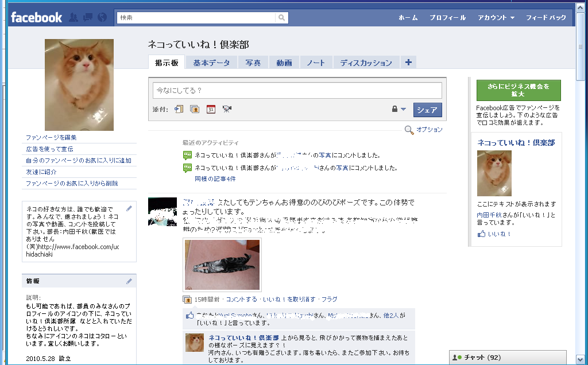Click thumbs-up icon on the cat post likes

[x=190, y=315]
